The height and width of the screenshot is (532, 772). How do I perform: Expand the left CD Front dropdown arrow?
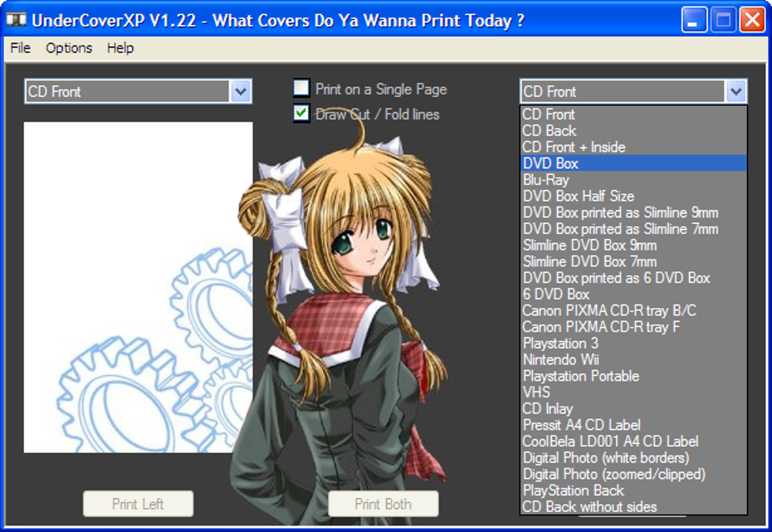(x=240, y=92)
